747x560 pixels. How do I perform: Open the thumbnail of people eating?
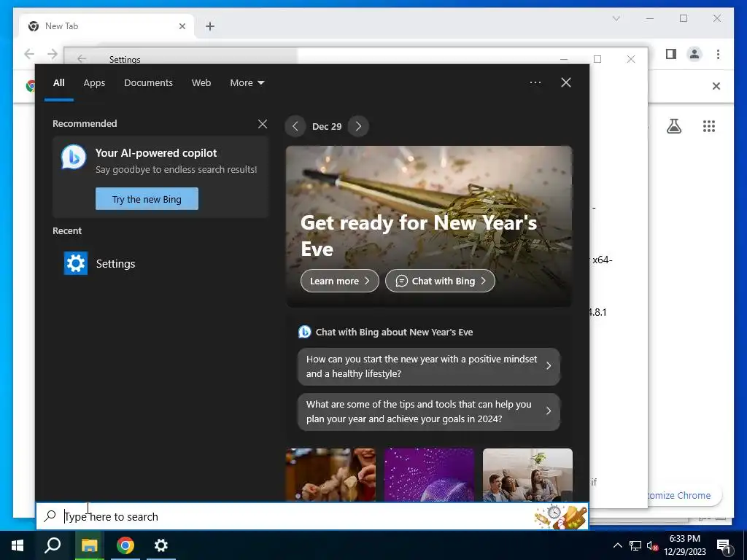(x=330, y=475)
